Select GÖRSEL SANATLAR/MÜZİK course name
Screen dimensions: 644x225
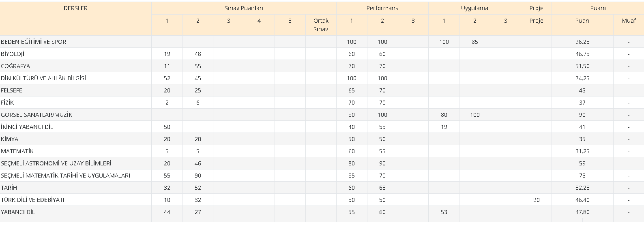(36, 115)
